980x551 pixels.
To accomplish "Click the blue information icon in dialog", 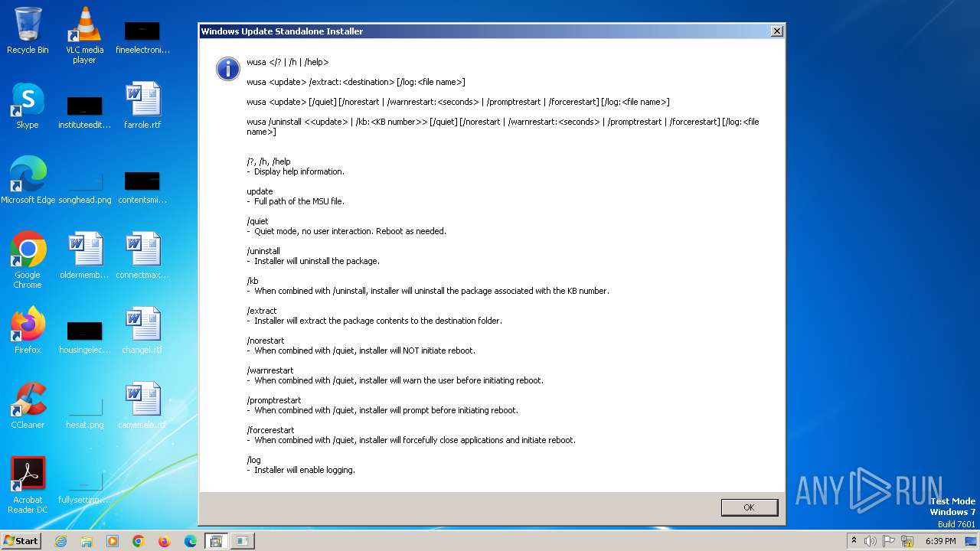I will point(228,68).
